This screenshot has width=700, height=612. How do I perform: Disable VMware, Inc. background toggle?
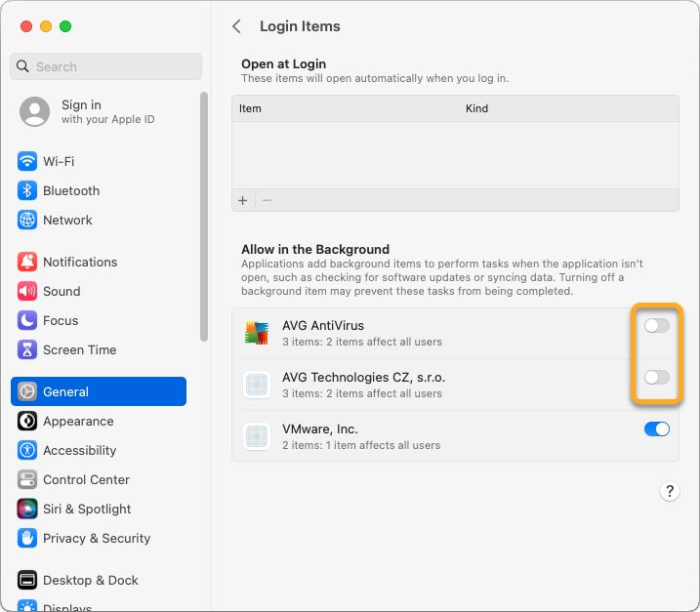656,428
